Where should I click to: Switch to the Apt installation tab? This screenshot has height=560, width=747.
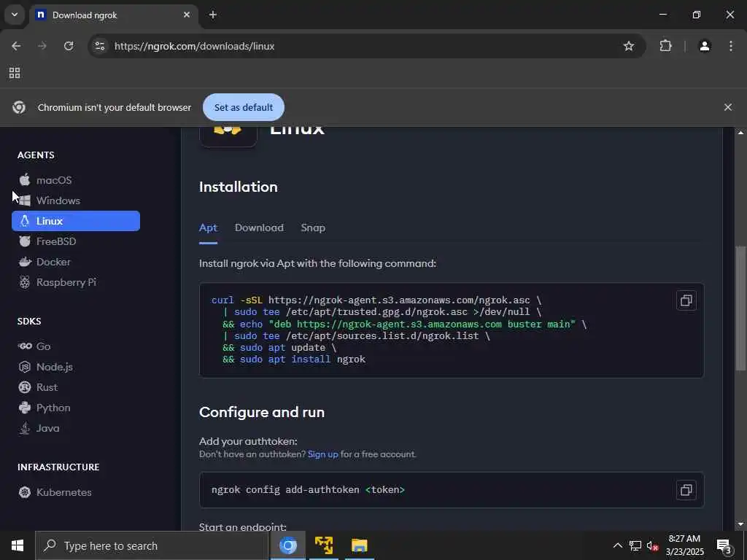[208, 228]
